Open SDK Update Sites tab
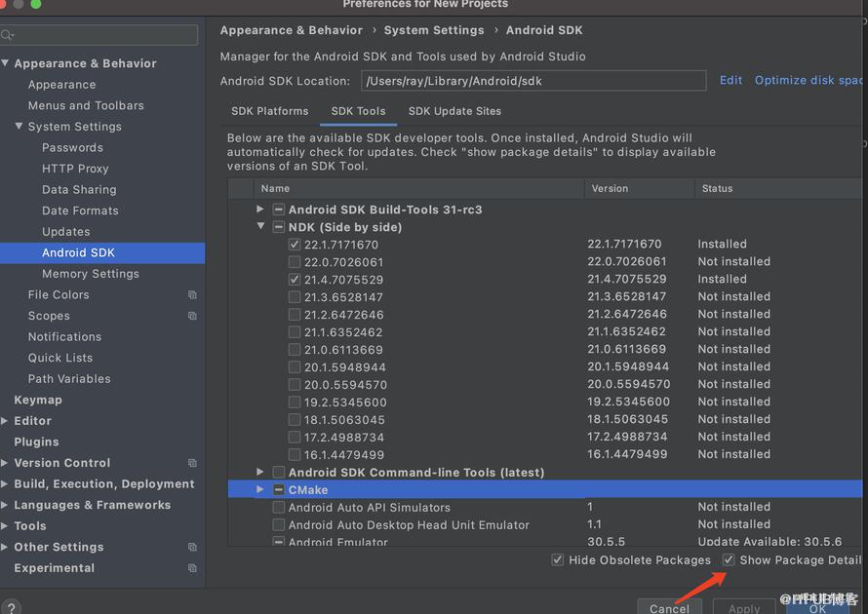 point(454,111)
